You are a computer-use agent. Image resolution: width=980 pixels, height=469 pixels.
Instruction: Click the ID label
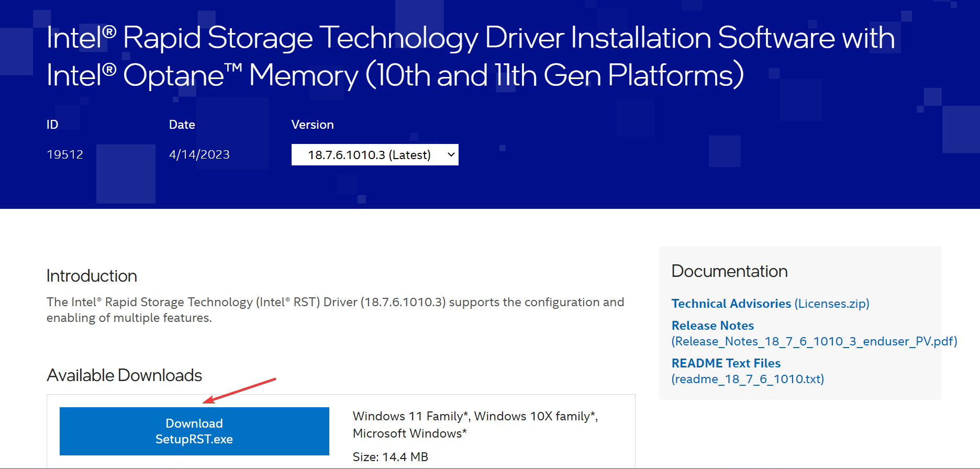[x=52, y=125]
